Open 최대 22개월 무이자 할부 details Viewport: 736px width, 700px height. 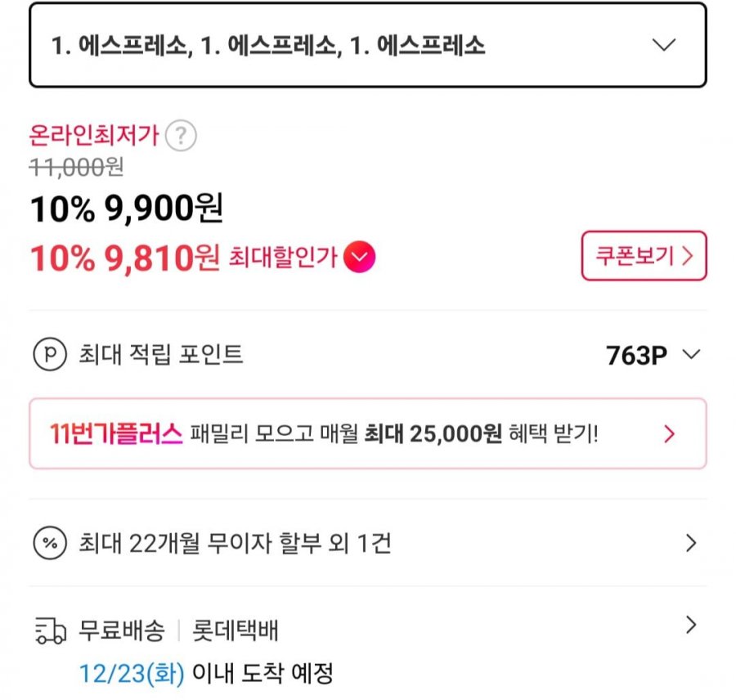click(234, 543)
